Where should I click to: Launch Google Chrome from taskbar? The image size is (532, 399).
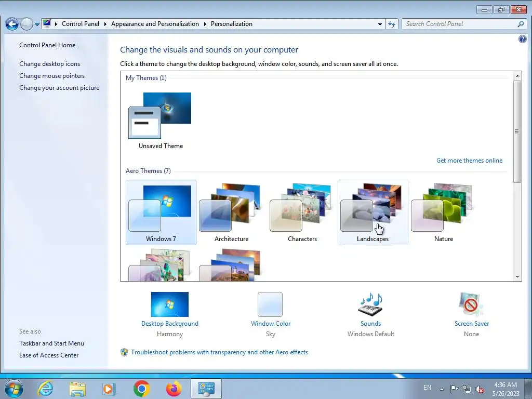(141, 389)
